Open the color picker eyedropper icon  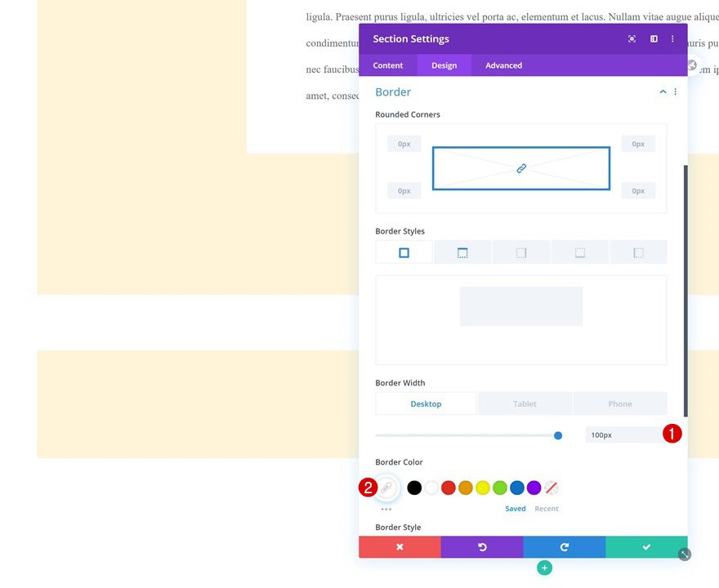pos(386,488)
